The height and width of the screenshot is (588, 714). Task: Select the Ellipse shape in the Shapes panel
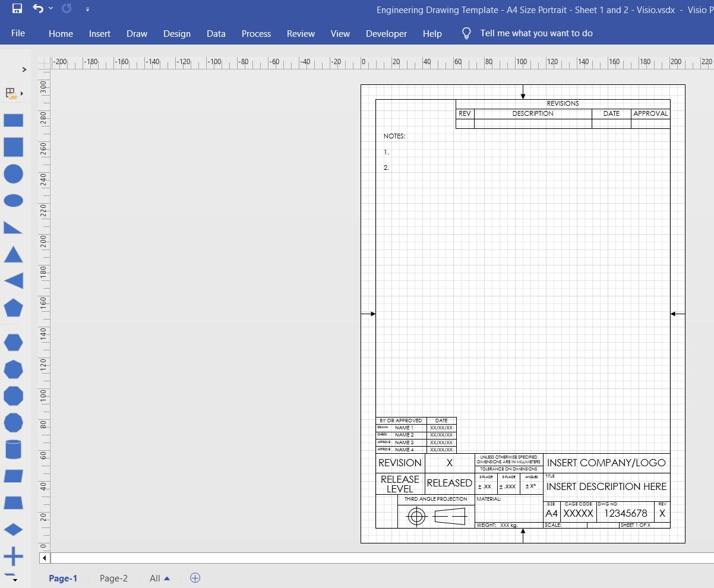(x=13, y=201)
